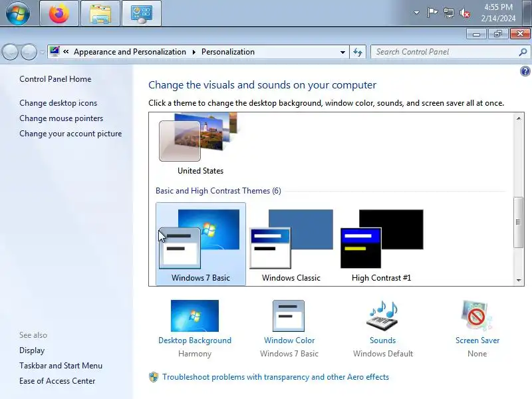Open the clock showing 4:55 PM
This screenshot has height=399, width=532.
coord(498,13)
